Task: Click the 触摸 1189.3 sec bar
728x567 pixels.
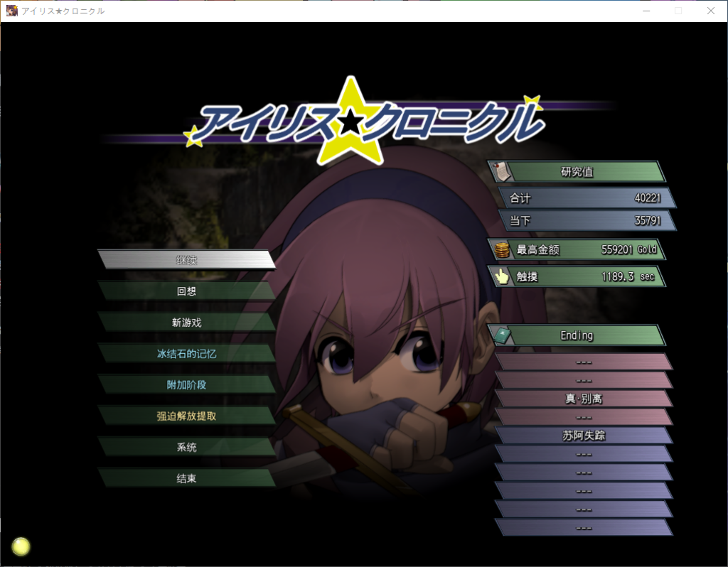Action: click(576, 276)
